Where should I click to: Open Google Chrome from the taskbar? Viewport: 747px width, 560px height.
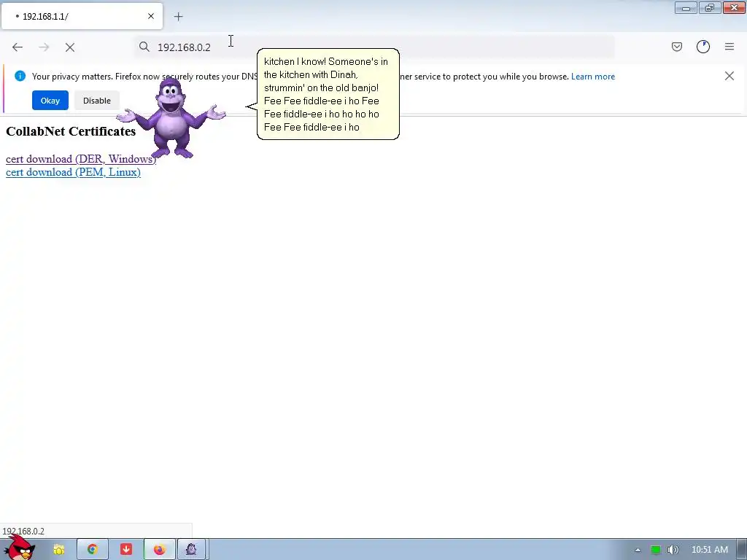click(93, 550)
